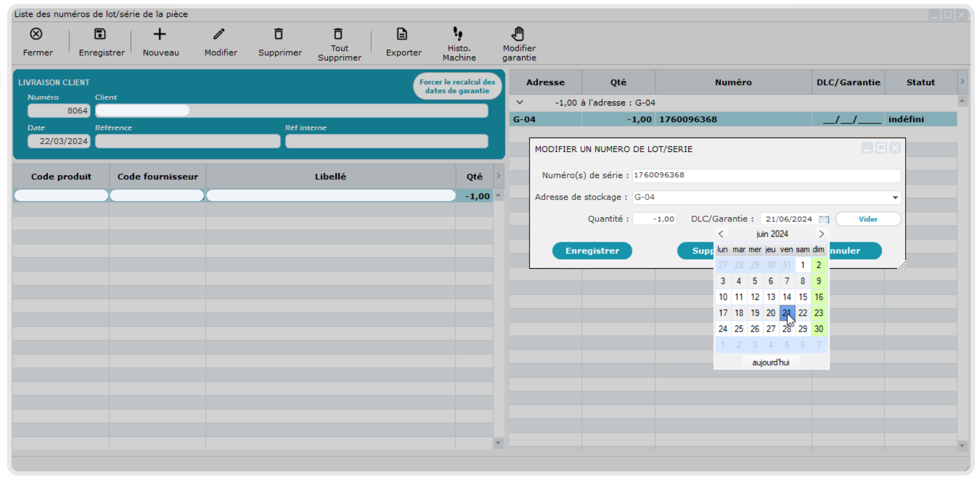Click the delivery Date field 22/03/2024

(59, 141)
